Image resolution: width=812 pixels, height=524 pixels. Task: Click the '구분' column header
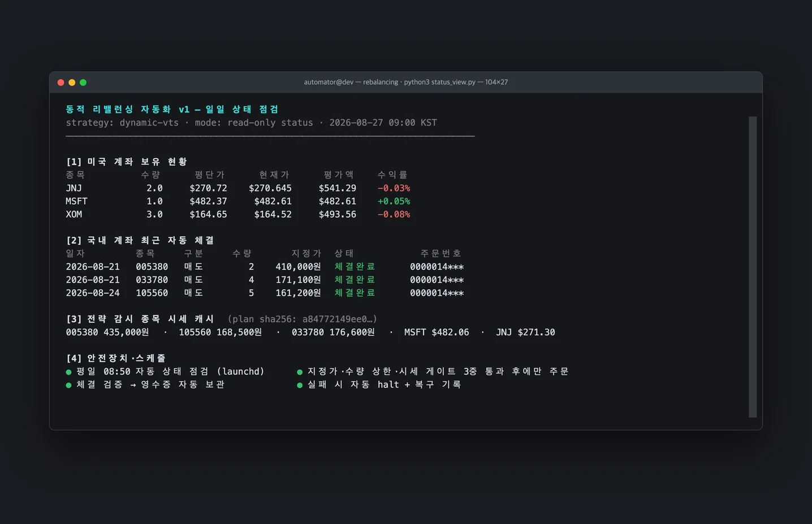click(193, 253)
